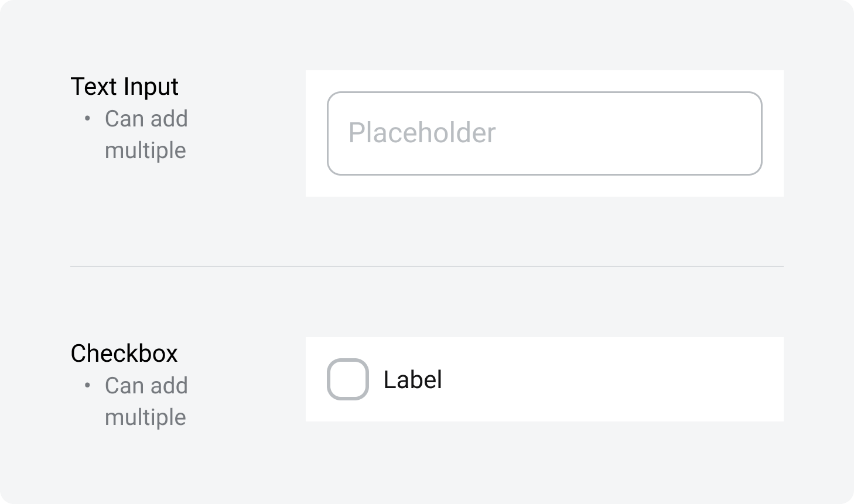Click the bullet point under Checkbox
This screenshot has height=504, width=854.
coord(88,385)
